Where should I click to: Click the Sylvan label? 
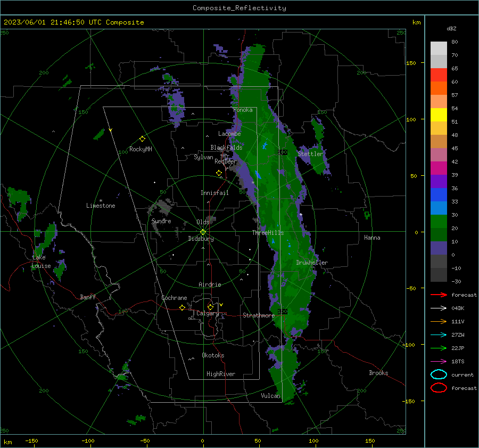[x=203, y=157]
